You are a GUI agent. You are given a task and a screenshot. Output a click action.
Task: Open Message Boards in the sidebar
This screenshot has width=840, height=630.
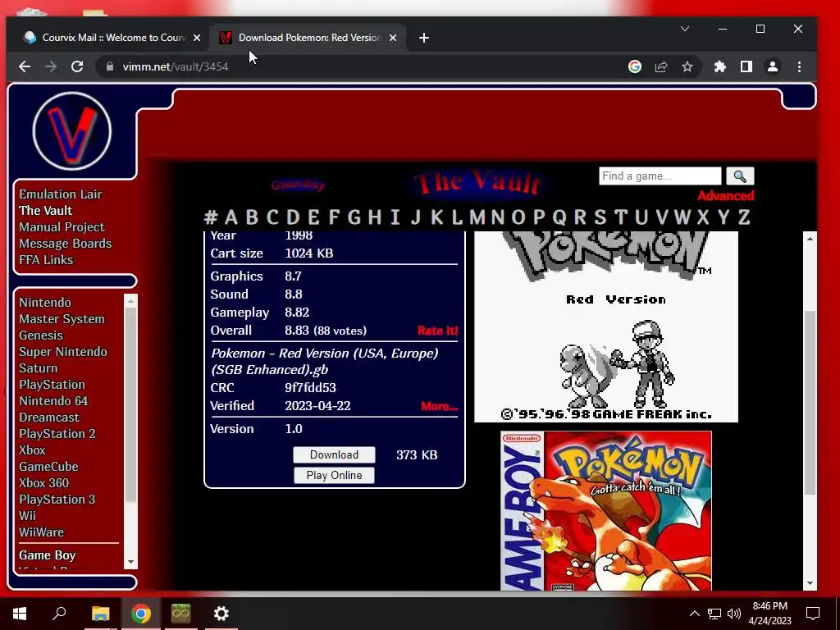point(66,243)
